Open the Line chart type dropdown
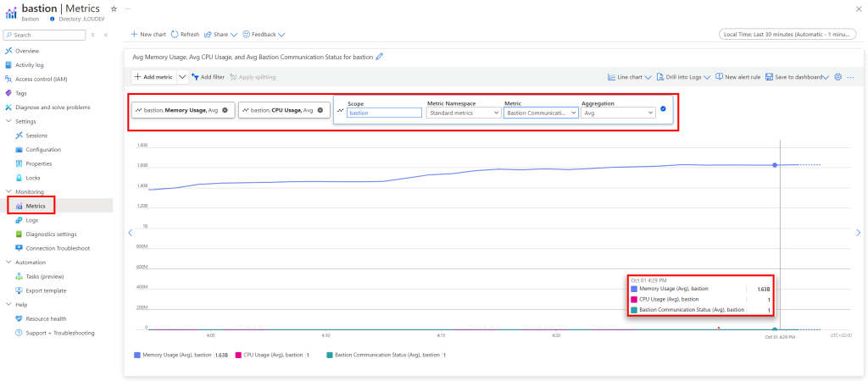The height and width of the screenshot is (381, 868). 630,77
